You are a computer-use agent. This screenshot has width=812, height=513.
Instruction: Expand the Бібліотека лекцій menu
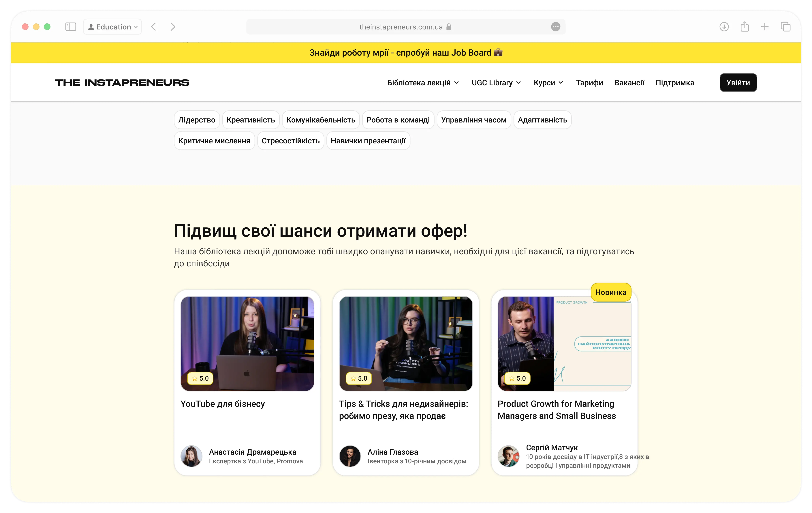422,83
